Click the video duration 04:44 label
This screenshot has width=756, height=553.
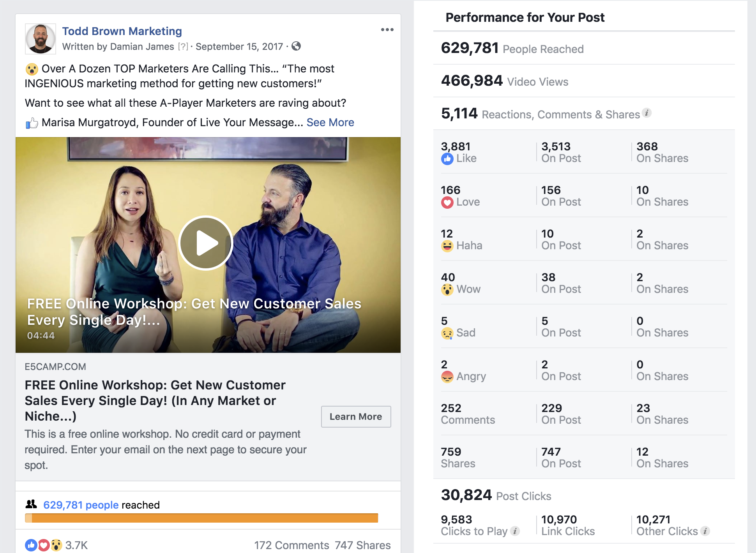point(41,336)
